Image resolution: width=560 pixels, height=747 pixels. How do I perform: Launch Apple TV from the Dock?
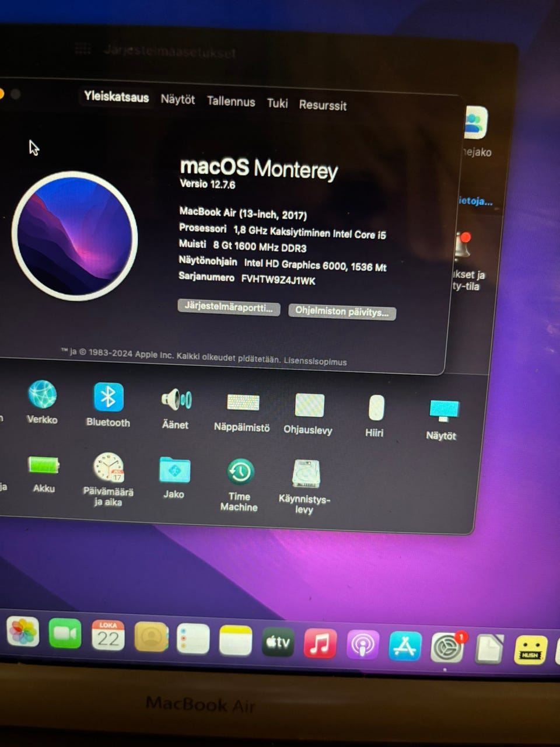278,642
